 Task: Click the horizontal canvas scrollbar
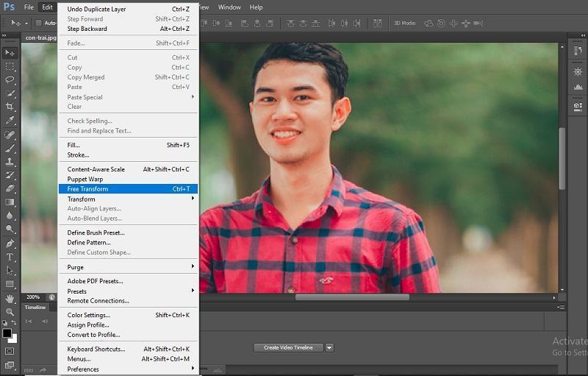tap(352, 297)
